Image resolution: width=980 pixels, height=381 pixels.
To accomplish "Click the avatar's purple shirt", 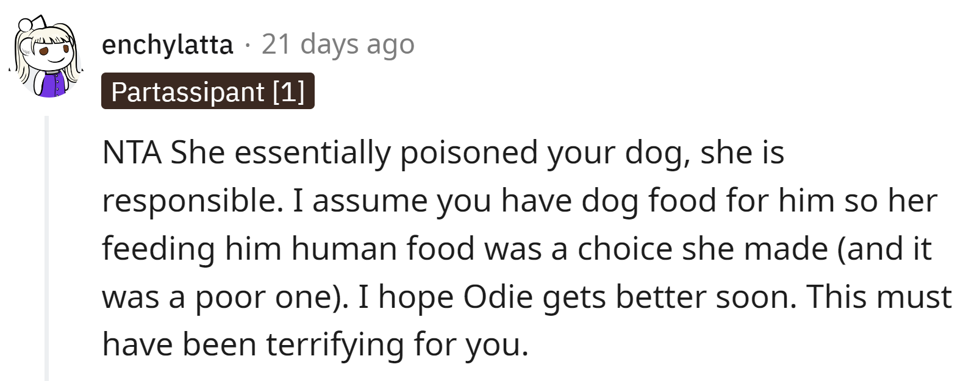I will pyautogui.click(x=54, y=83).
